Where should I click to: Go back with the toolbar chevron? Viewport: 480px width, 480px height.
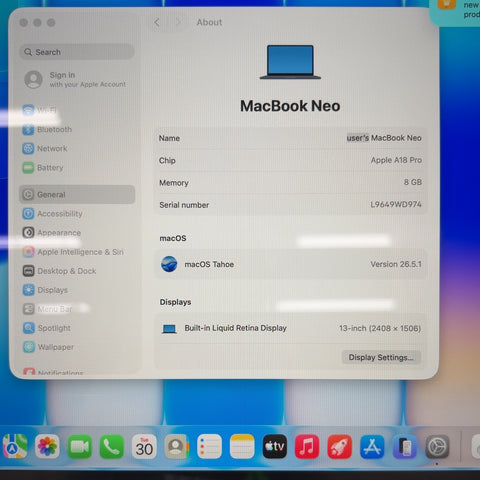pos(157,22)
